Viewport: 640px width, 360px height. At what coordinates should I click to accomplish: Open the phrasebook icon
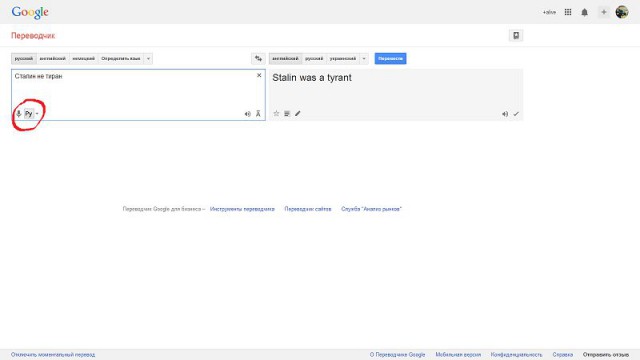[x=516, y=36]
